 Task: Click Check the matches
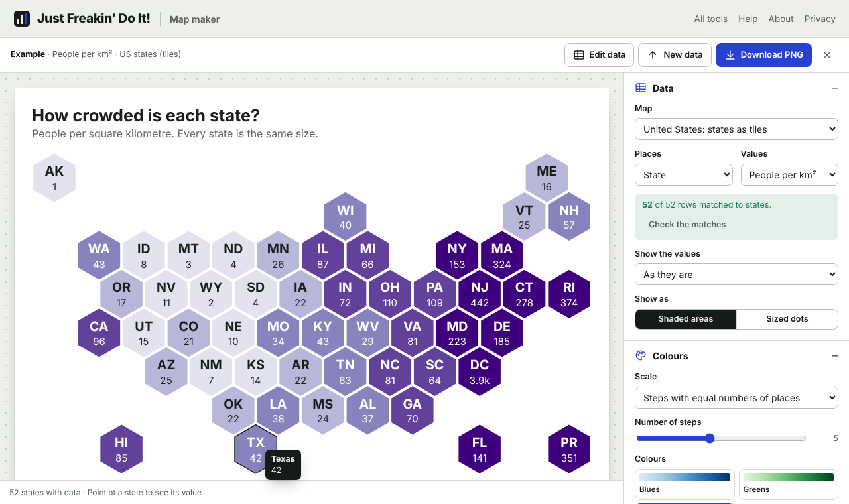coord(687,225)
